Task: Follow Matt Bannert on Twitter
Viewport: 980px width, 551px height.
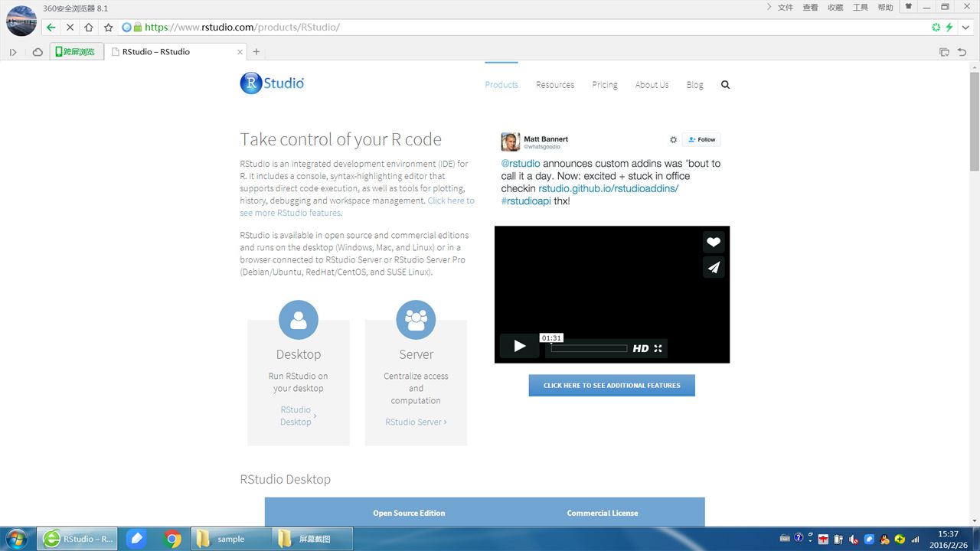Action: click(x=701, y=139)
